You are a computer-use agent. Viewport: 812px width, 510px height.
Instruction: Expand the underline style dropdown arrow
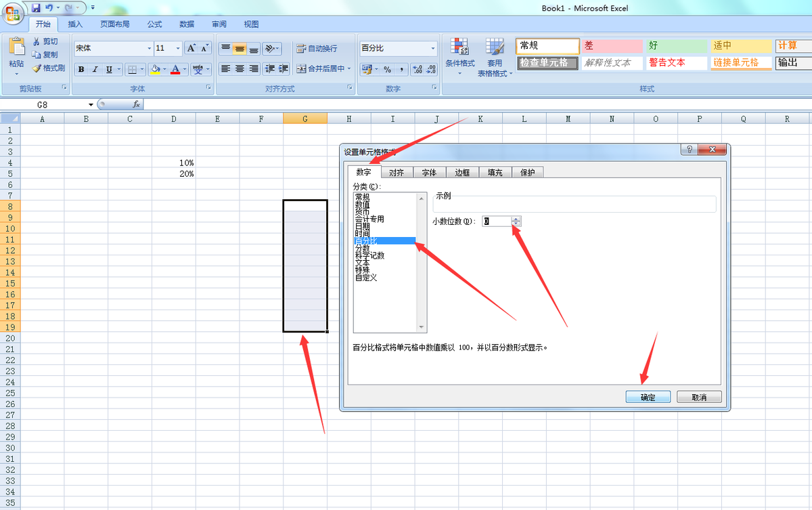(x=119, y=69)
